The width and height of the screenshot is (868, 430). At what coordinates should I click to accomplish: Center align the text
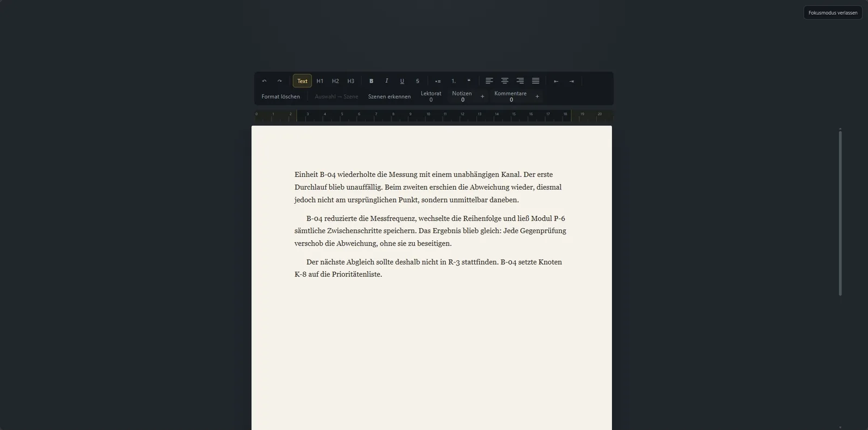(x=505, y=81)
